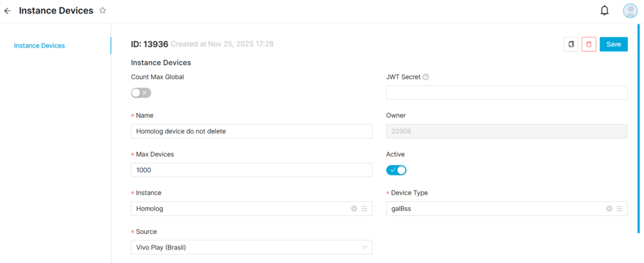Disable the Active toggle
This screenshot has width=644, height=263.
click(x=396, y=170)
